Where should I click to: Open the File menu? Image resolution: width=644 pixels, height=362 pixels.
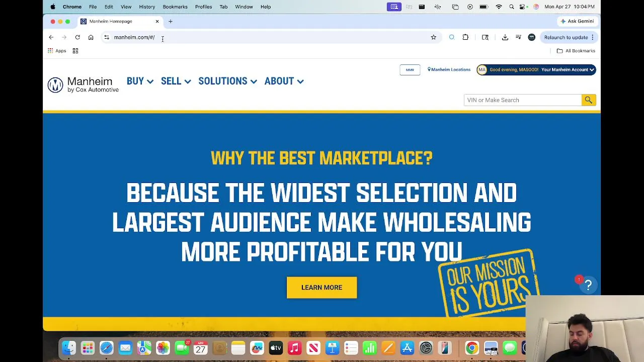coord(93,7)
